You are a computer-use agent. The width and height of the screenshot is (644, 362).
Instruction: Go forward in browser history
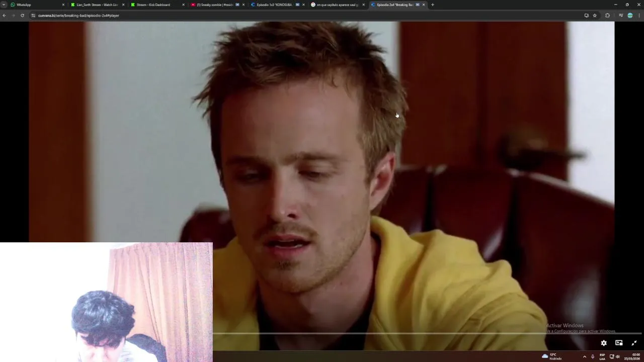pyautogui.click(x=13, y=16)
